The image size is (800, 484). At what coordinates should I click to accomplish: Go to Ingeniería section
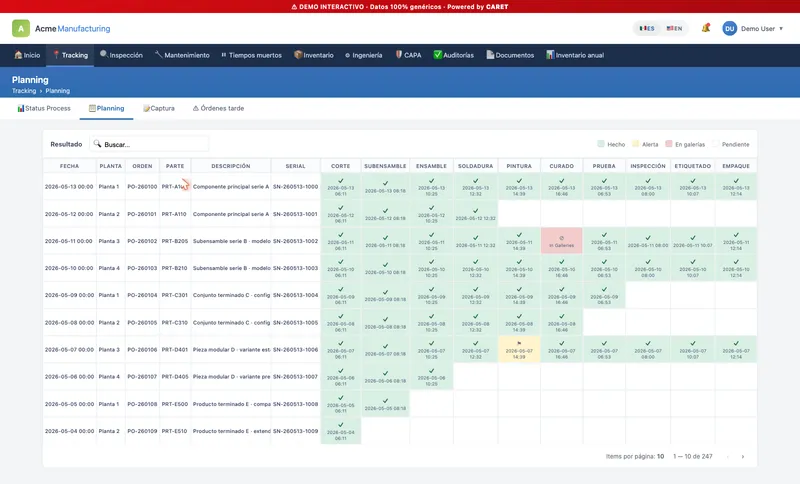(364, 55)
